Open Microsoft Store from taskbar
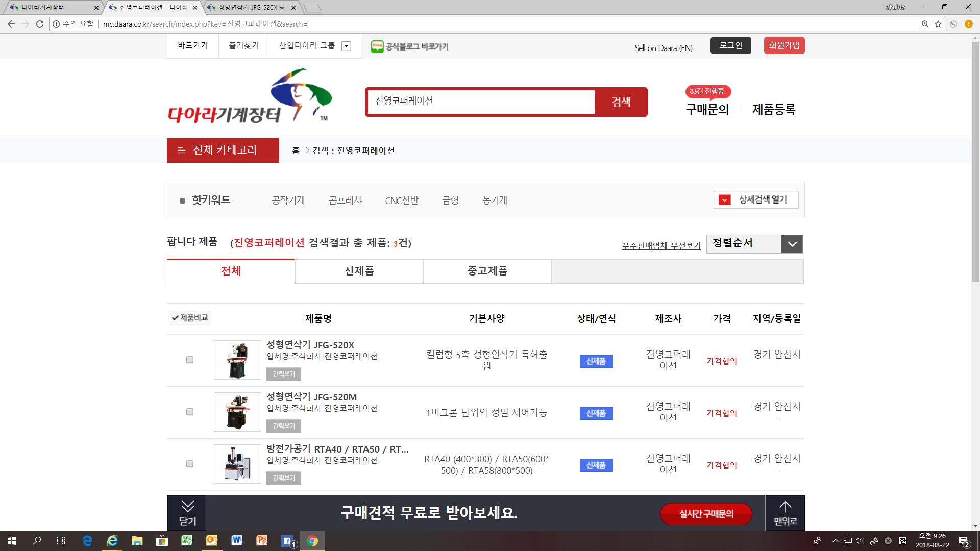Viewport: 980px width, 551px height. point(162,541)
